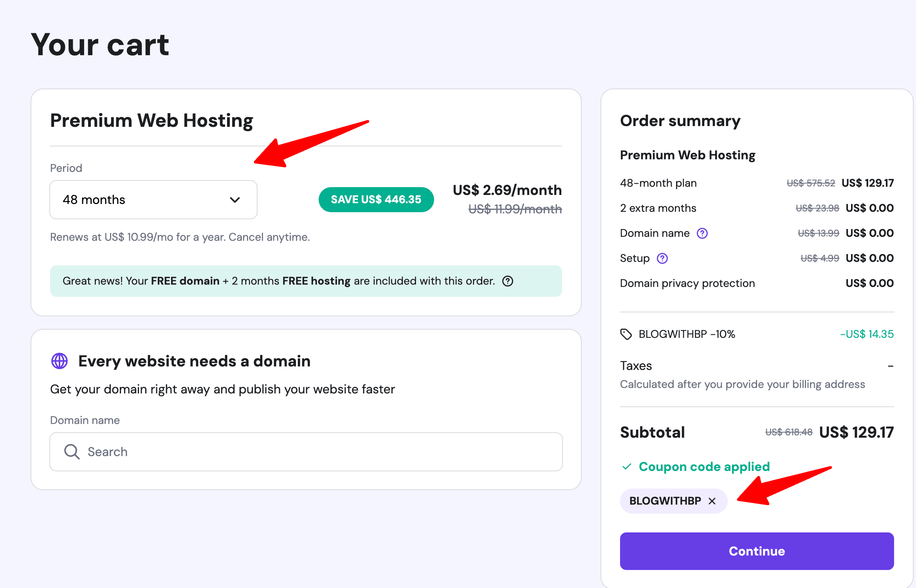916x588 pixels.
Task: Click the Setup help question icon
Action: point(662,258)
